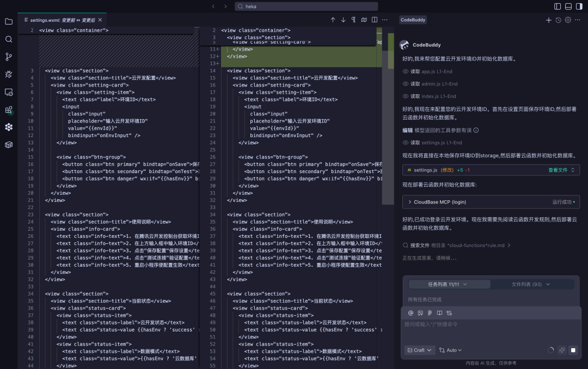The height and width of the screenshot is (369, 588).
Task: Toggle whitespace rendering with pilcrow icon
Action: pos(354,20)
